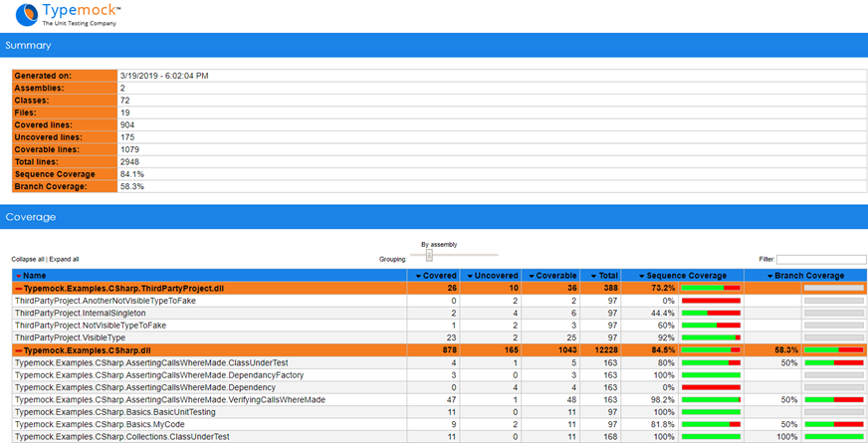Click Expand all link
868x443 pixels.
pyautogui.click(x=65, y=259)
